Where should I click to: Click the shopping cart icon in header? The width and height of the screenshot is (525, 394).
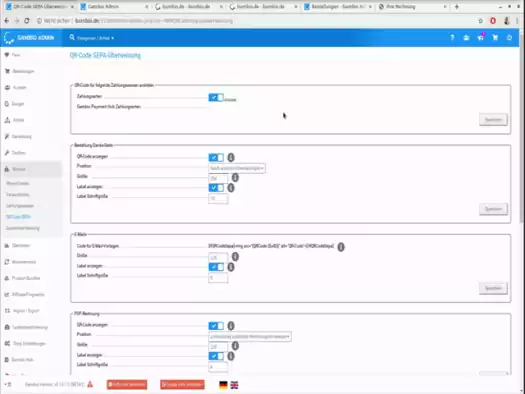pos(495,37)
